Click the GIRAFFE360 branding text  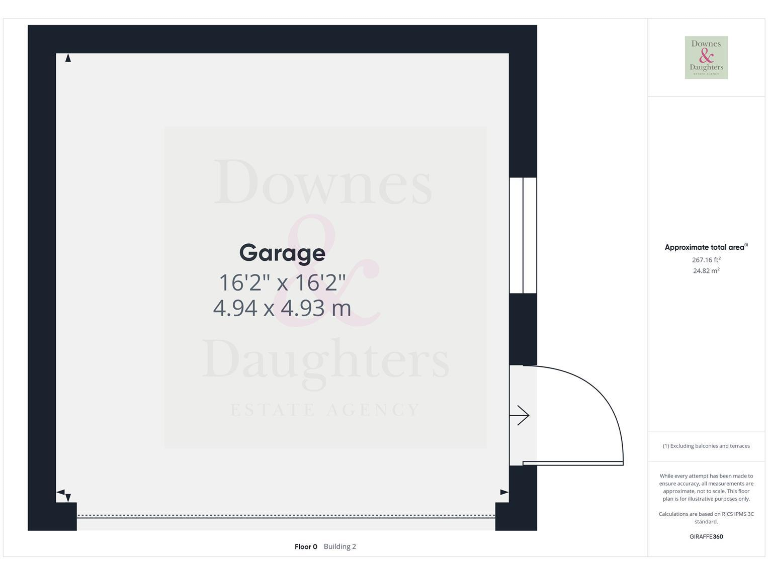click(706, 537)
